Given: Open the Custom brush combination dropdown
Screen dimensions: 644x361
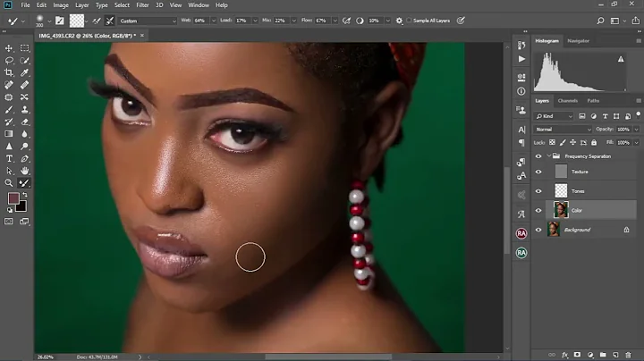Looking at the screenshot, I should [x=148, y=21].
